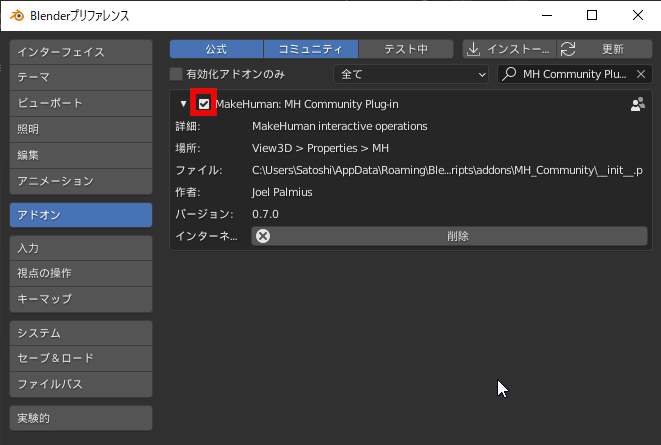661x445 pixels.
Task: Open the 全て category dropdown
Action: 411,74
